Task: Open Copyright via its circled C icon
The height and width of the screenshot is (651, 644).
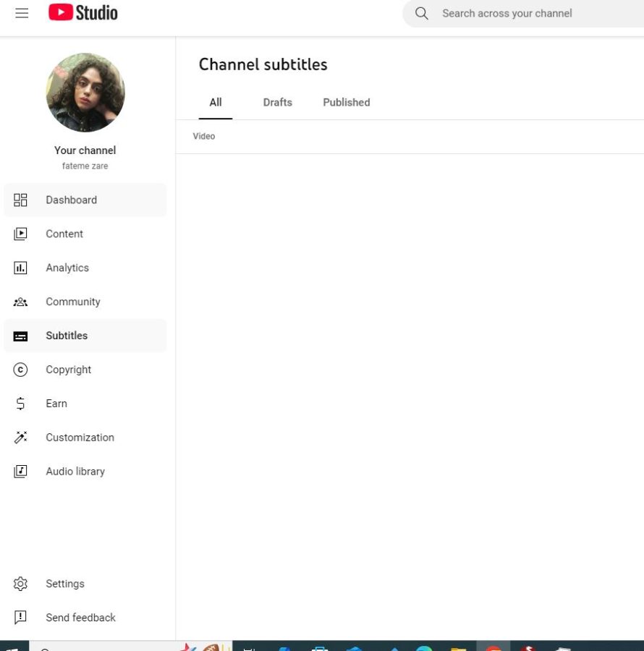Action: pyautogui.click(x=20, y=370)
